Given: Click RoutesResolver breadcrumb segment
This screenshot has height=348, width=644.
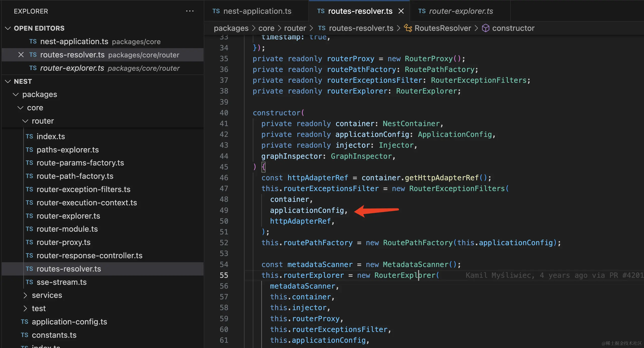Looking at the screenshot, I should click(443, 28).
